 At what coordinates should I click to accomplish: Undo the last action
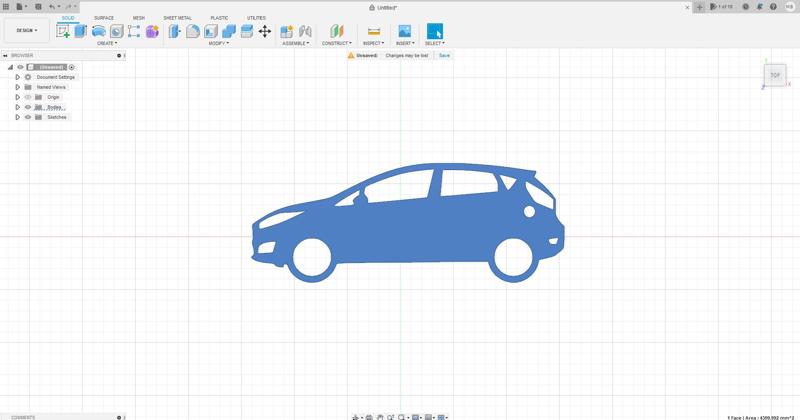pyautogui.click(x=52, y=7)
